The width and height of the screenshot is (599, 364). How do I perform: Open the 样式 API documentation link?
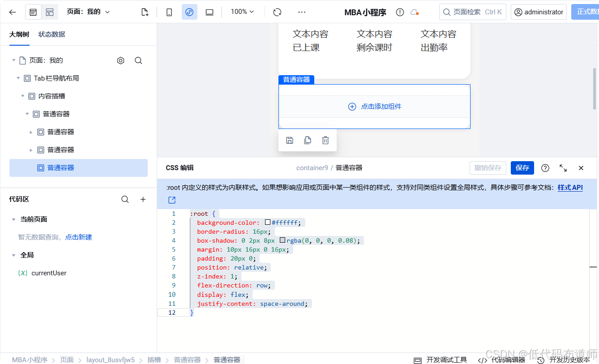(x=570, y=187)
